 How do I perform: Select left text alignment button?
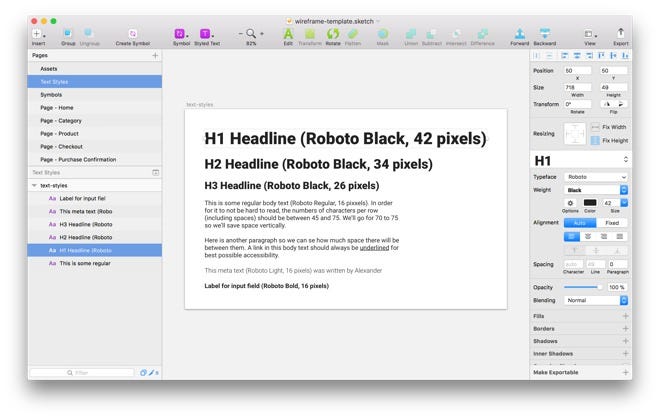click(x=572, y=237)
